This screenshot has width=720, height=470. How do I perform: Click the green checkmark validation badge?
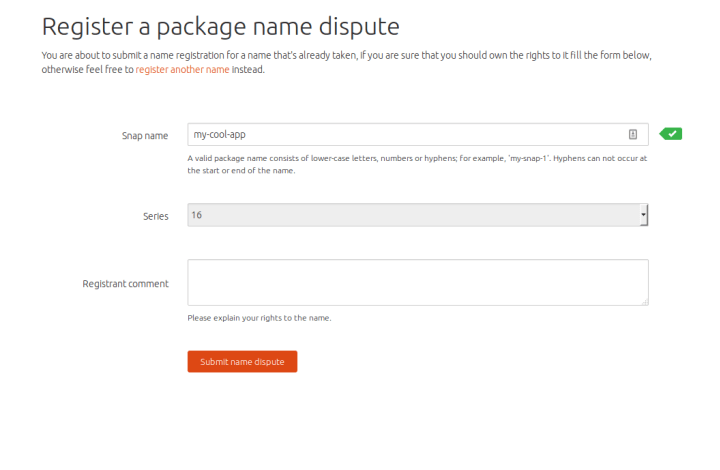pos(671,134)
